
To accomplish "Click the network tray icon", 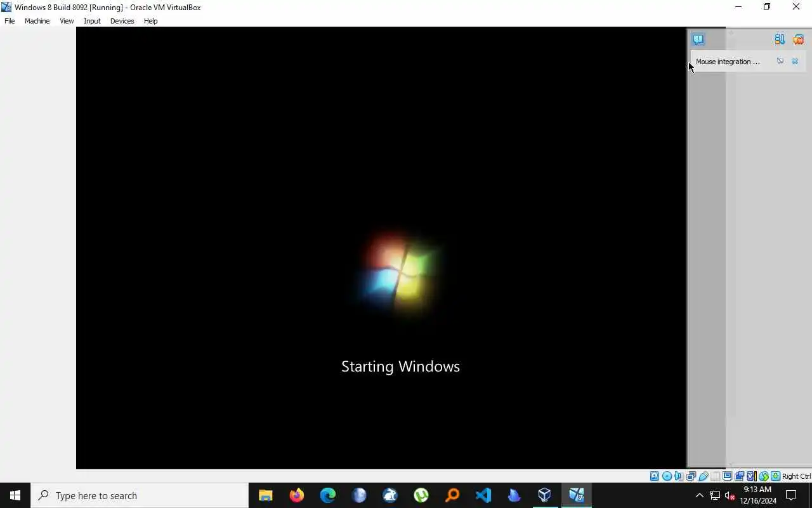I will click(715, 495).
